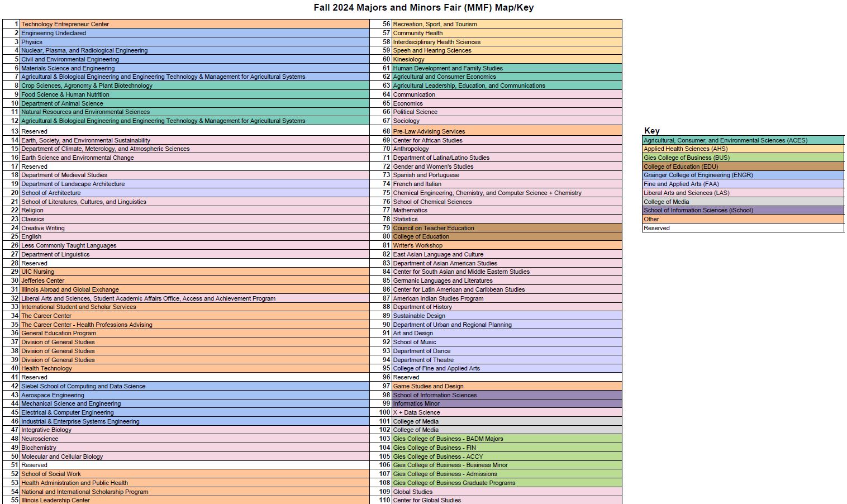The image size is (847, 504).
Task: Click the 'Key' heading
Action: (651, 131)
